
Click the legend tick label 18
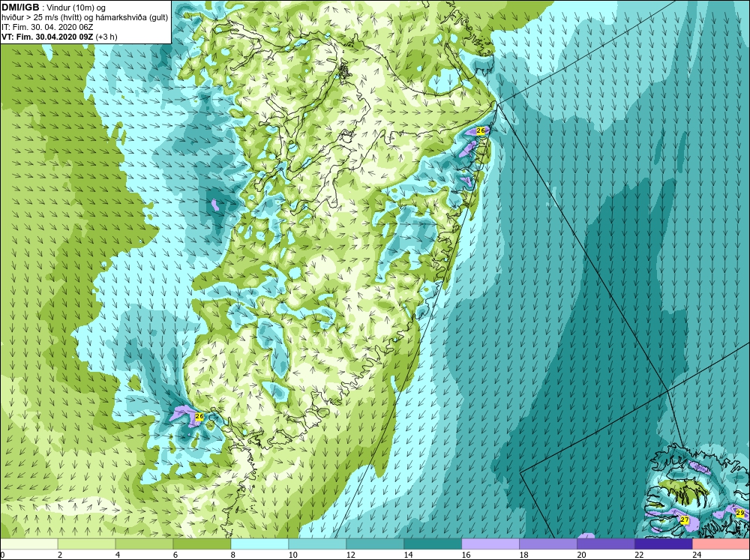point(523,555)
